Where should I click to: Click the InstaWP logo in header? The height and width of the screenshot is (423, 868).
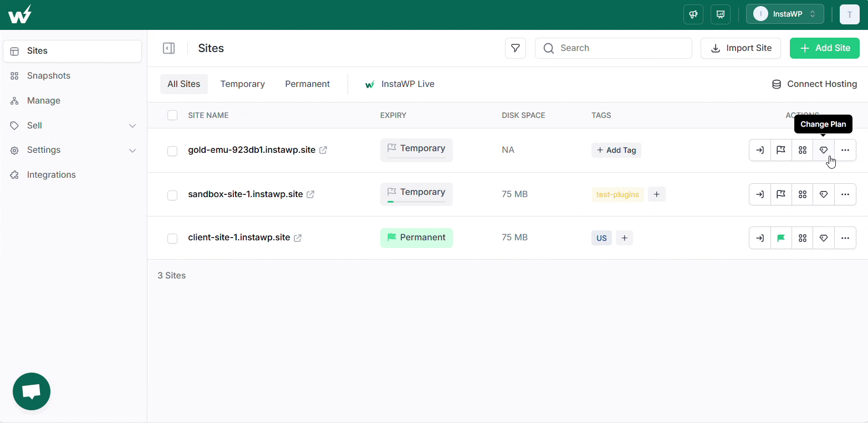[x=19, y=14]
